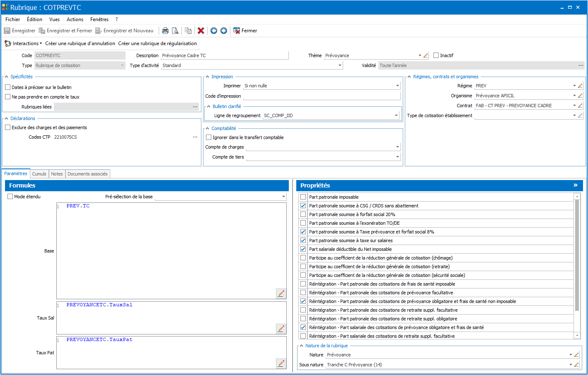Open Ligne de regroupement dropdown
Screen dimensions: 588x375
click(x=397, y=115)
